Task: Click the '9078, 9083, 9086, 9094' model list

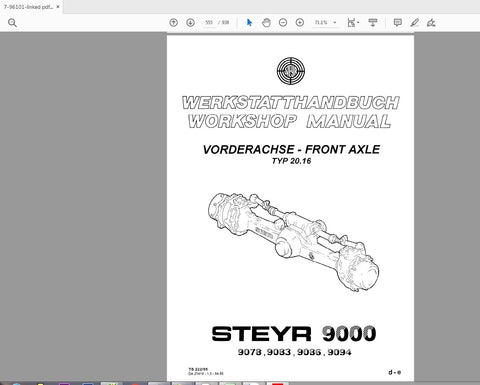Action: [x=294, y=352]
